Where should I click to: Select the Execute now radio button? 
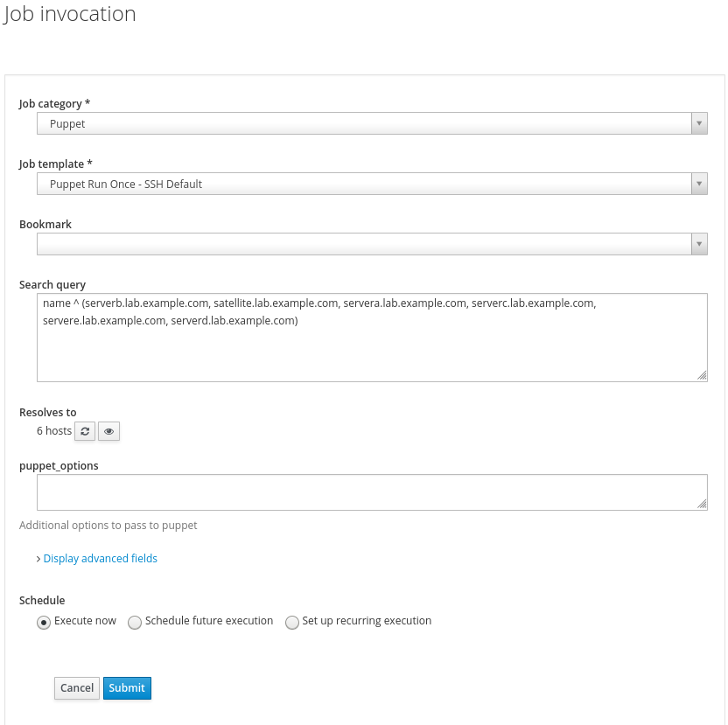pos(43,622)
